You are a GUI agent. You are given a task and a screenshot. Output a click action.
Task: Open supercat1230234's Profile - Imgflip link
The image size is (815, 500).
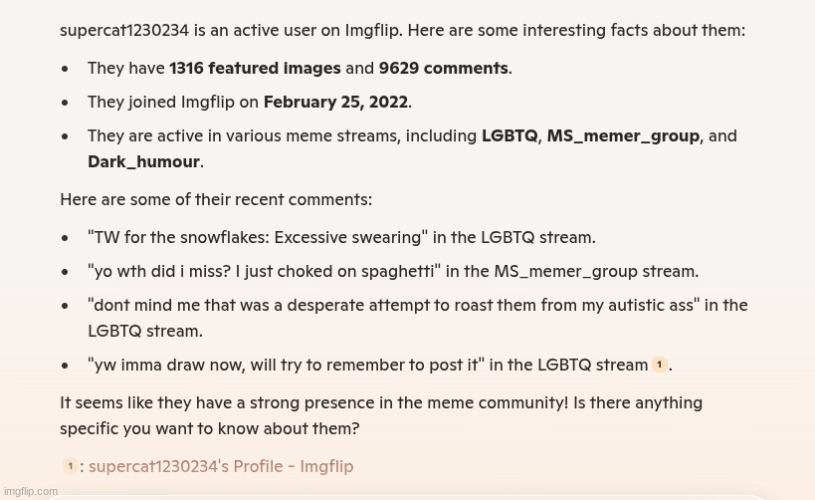[x=221, y=466]
